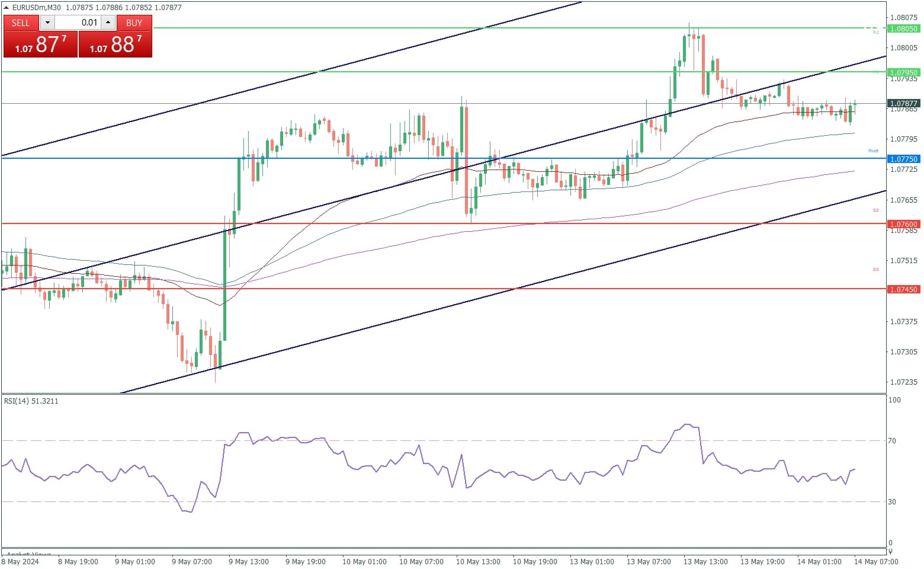Click the current price tag 1.07877

pyautogui.click(x=904, y=103)
